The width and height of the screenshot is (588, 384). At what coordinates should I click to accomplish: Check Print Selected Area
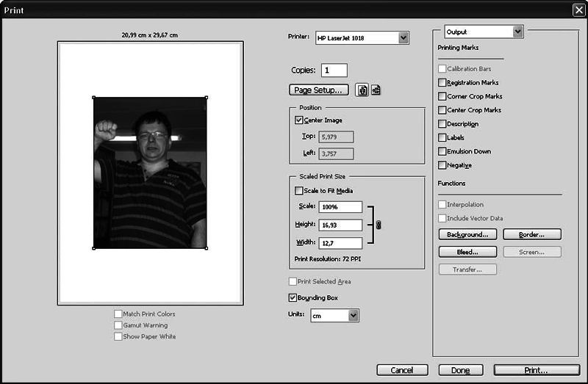pyautogui.click(x=293, y=281)
